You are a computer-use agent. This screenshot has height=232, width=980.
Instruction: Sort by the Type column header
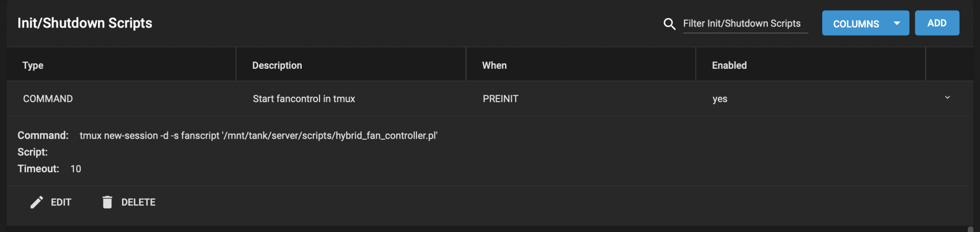pos(33,65)
